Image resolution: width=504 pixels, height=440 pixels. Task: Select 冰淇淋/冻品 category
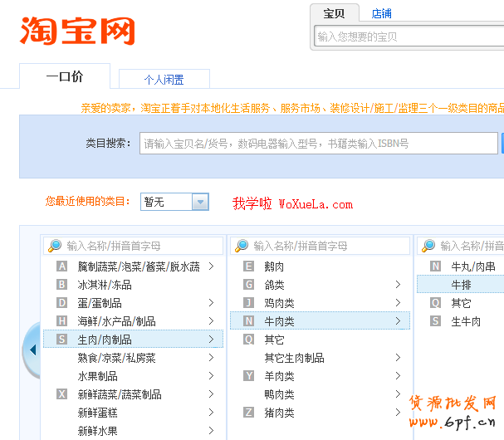tap(105, 285)
